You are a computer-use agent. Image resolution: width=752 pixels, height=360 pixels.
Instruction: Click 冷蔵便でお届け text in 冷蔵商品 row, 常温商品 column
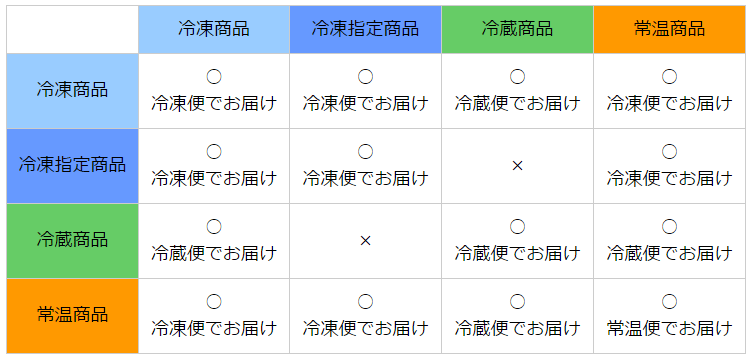pos(670,254)
